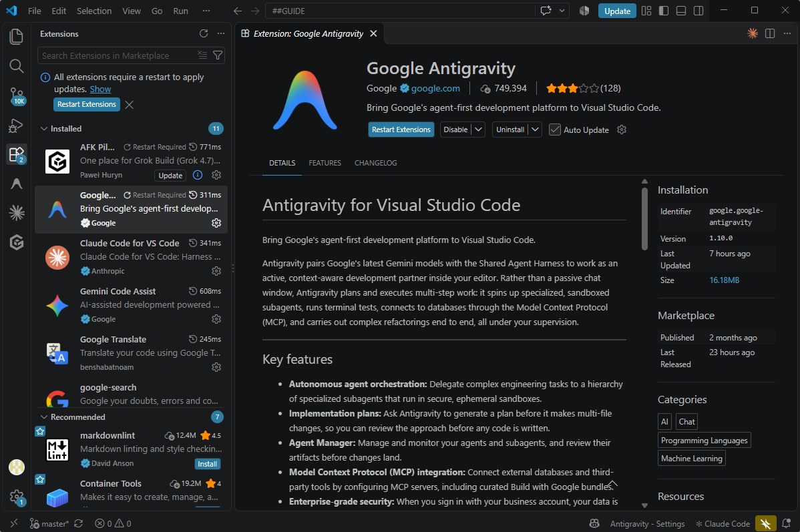
Task: Select the Programming Languages category tag
Action: pyautogui.click(x=704, y=440)
